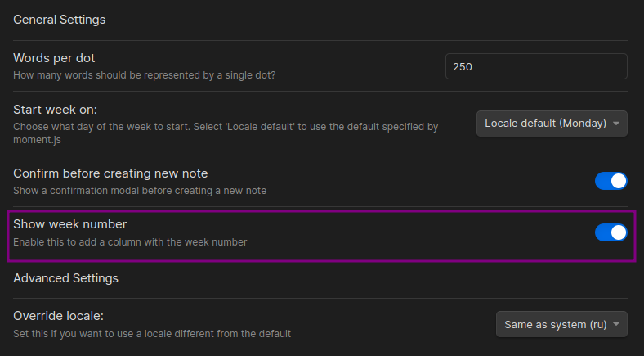Image resolution: width=644 pixels, height=356 pixels.
Task: Select the Advanced Settings heading
Action: click(x=65, y=278)
